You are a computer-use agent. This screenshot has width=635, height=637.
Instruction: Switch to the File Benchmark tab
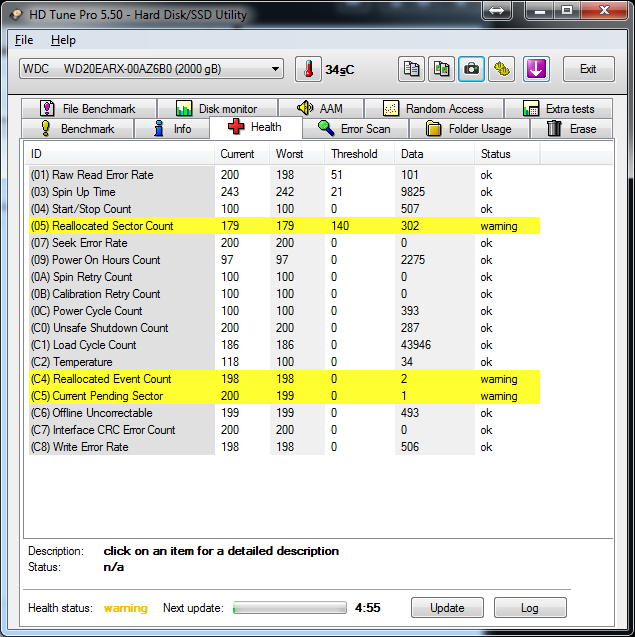(x=89, y=108)
